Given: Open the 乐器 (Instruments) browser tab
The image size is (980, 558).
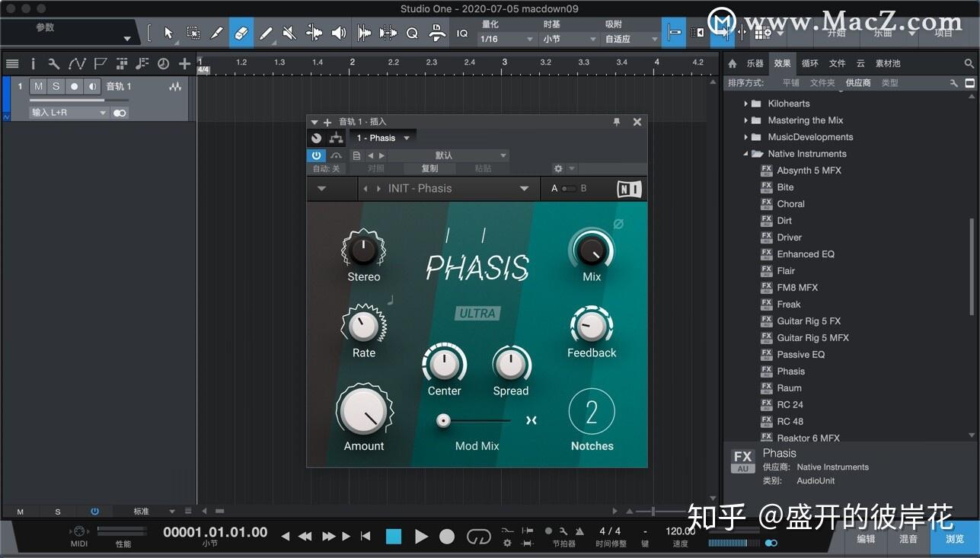Looking at the screenshot, I should pyautogui.click(x=755, y=63).
